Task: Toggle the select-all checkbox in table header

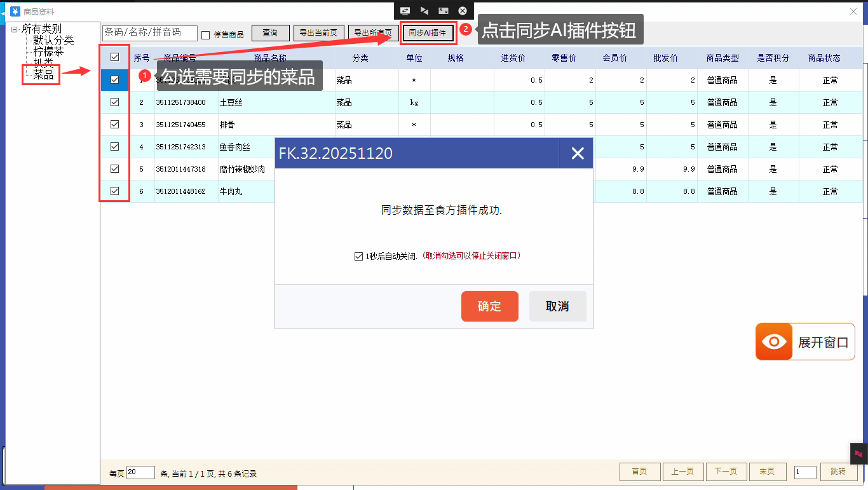Action: (x=115, y=57)
